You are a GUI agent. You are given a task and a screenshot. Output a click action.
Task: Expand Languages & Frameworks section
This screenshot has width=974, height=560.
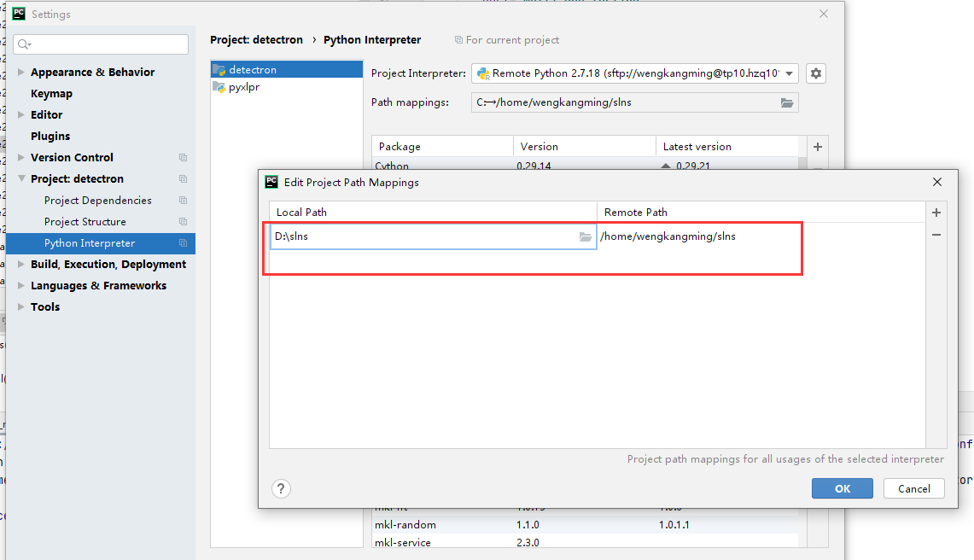(21, 286)
